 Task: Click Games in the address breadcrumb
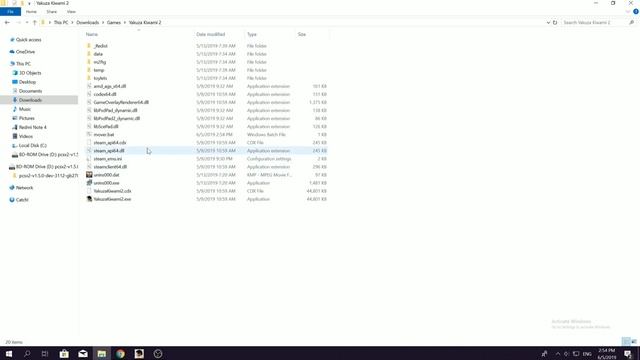[113, 22]
